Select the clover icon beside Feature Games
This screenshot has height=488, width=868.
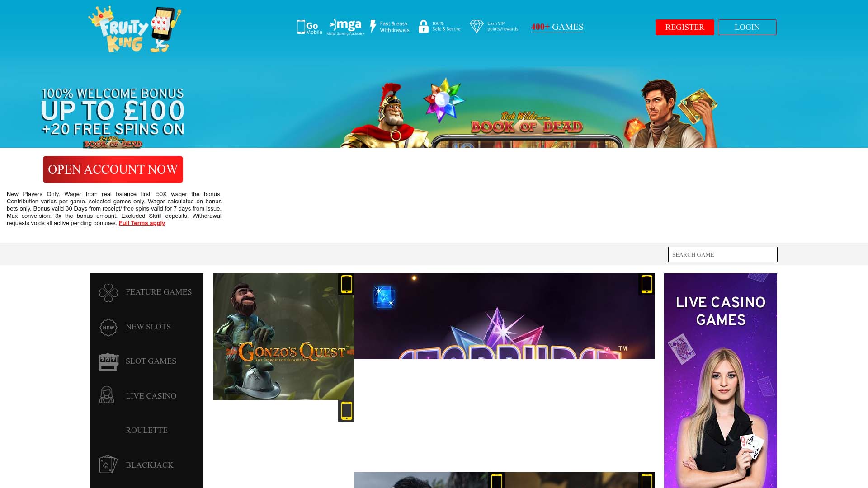click(108, 292)
